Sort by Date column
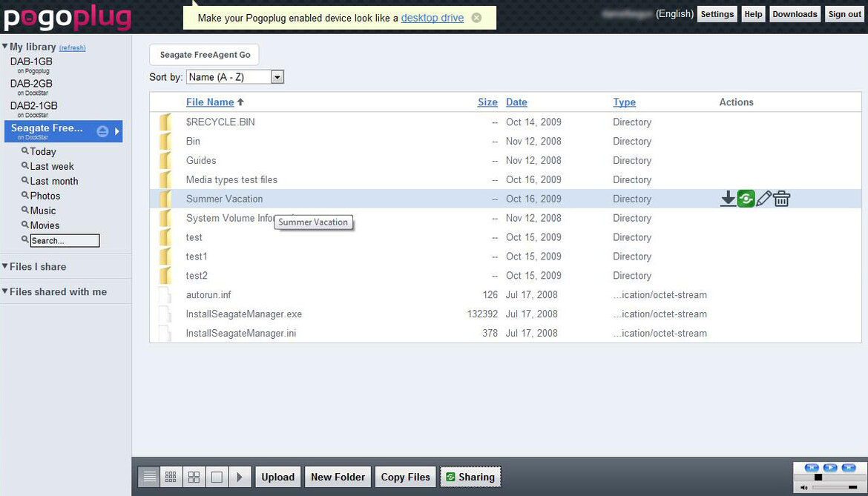The width and height of the screenshot is (868, 496). coord(516,102)
